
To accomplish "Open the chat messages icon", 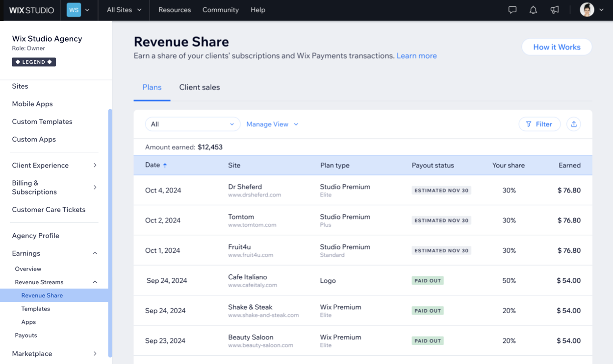I will (x=512, y=10).
